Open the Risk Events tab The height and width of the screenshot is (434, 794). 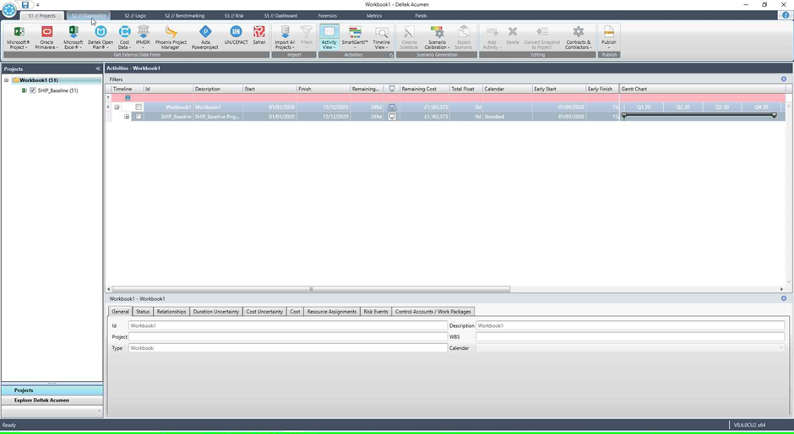click(376, 311)
